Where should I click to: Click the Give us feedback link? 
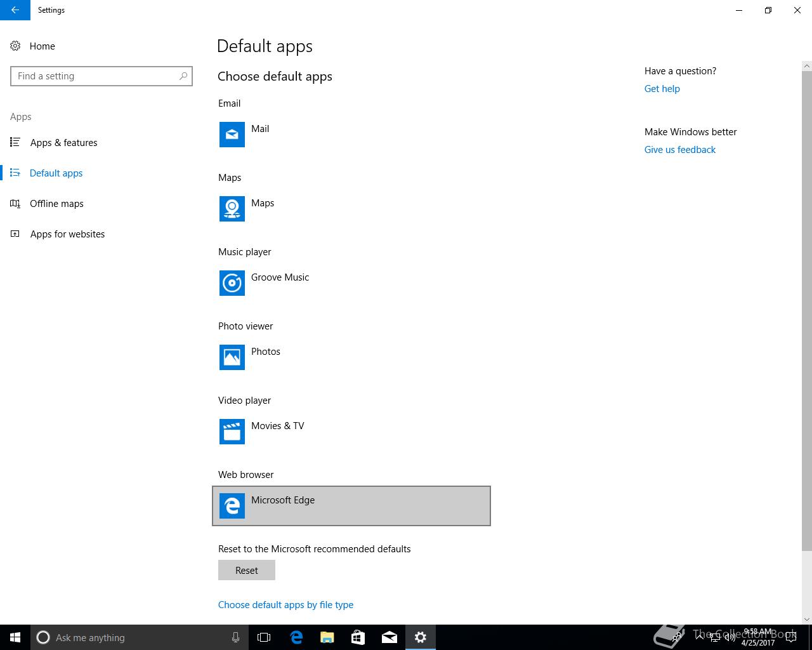[x=680, y=150]
